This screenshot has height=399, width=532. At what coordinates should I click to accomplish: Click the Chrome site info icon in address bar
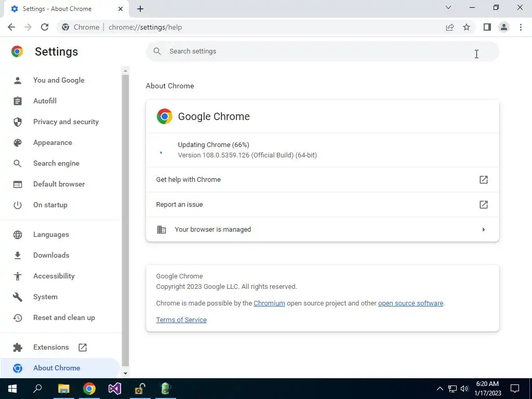65,27
